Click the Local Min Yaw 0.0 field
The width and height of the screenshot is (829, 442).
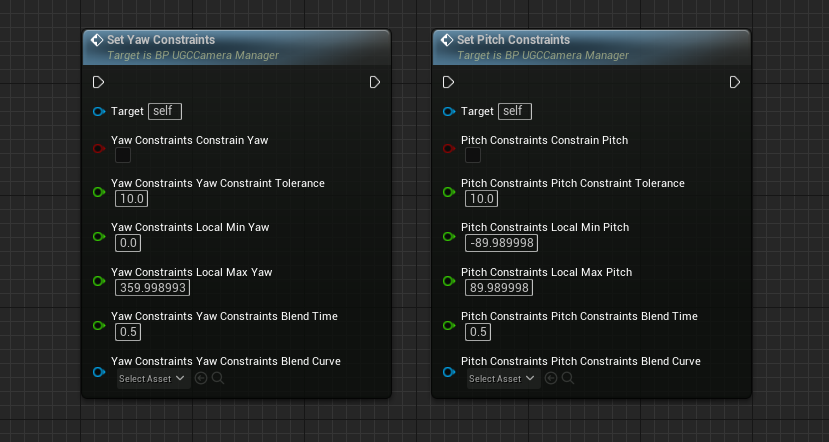128,243
